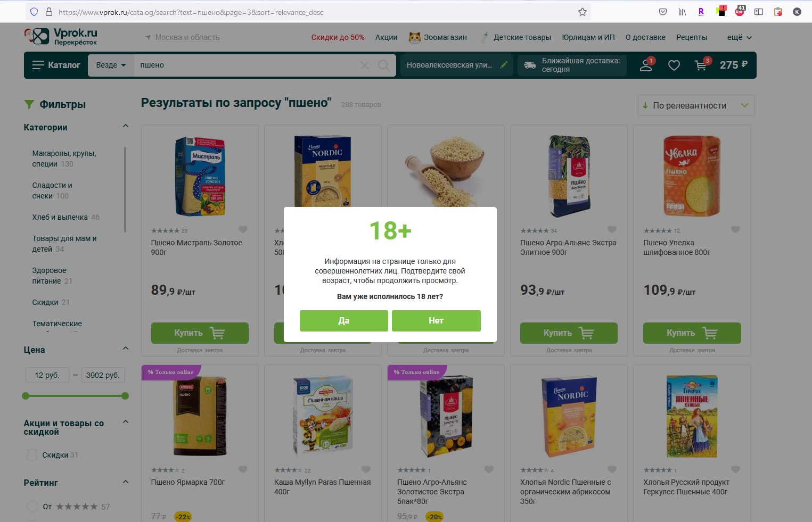The height and width of the screenshot is (522, 812).
Task: Expand the ещё menu in top navigation
Action: [739, 37]
